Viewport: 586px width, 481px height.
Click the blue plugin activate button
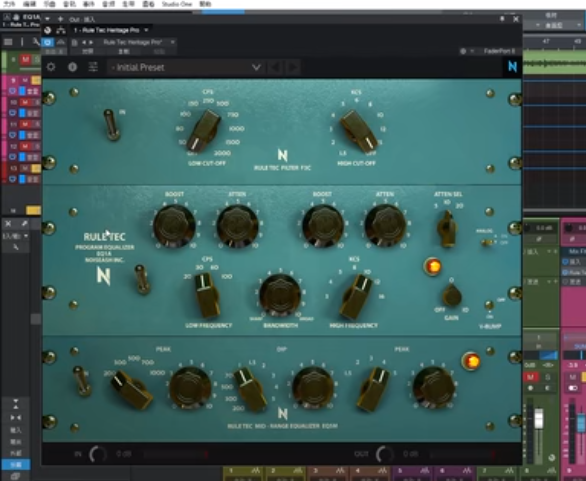47,42
